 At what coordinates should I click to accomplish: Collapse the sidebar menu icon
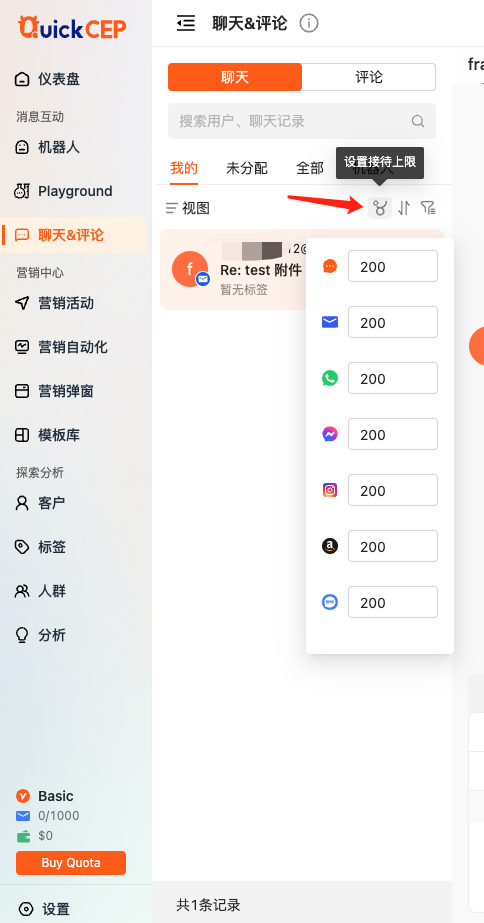pyautogui.click(x=185, y=24)
